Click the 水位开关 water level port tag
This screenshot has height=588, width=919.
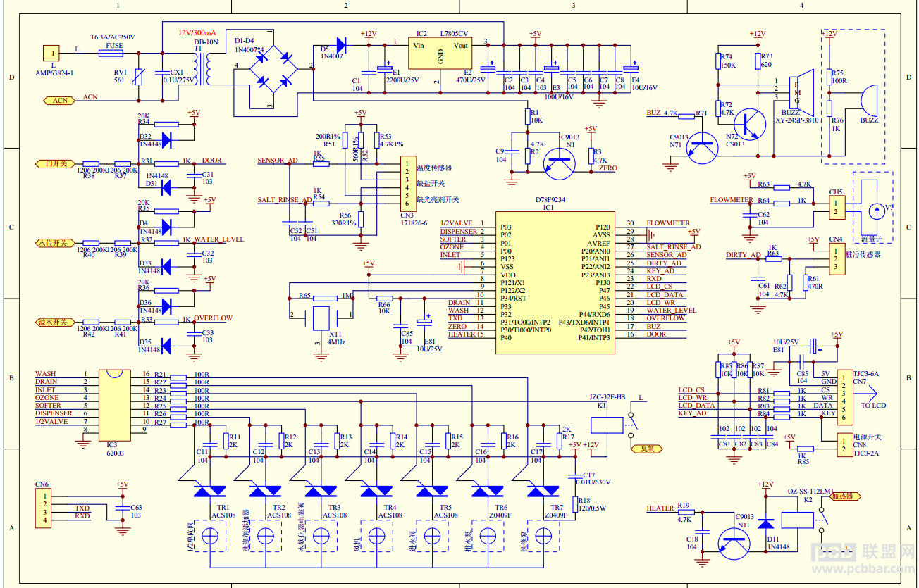pyautogui.click(x=55, y=243)
